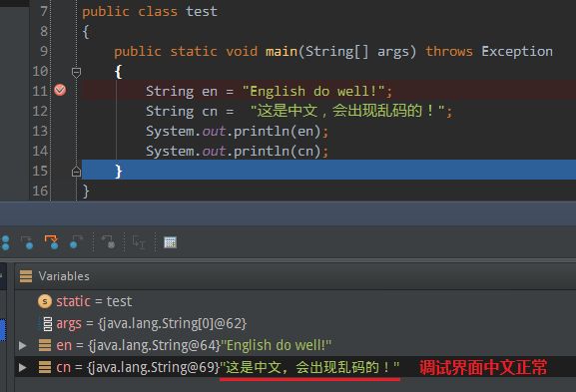576x392 pixels.
Task: Click the class name 'test' in line 7
Action: pyautogui.click(x=202, y=11)
